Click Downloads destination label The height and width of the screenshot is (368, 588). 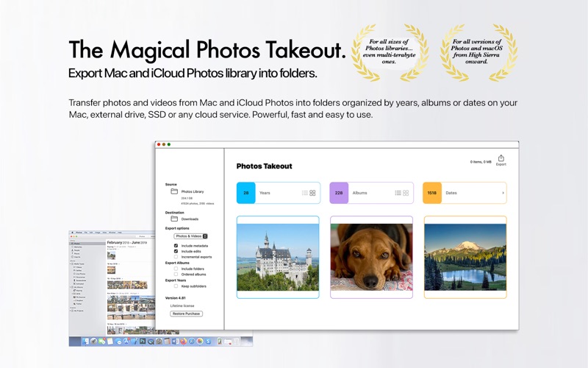[x=190, y=219]
